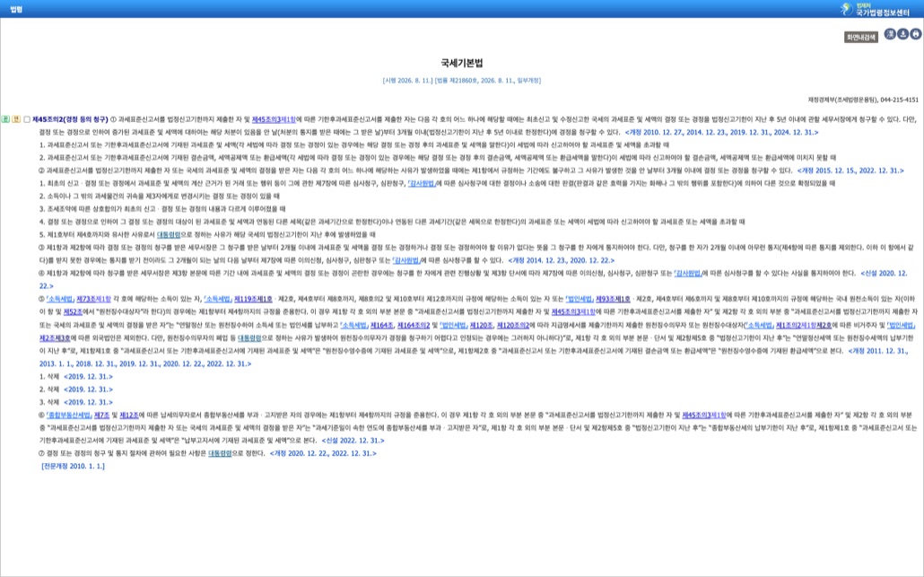The height and width of the screenshot is (577, 924).
Task: Open the 「종합부동산세법」 link
Action: [x=69, y=415]
